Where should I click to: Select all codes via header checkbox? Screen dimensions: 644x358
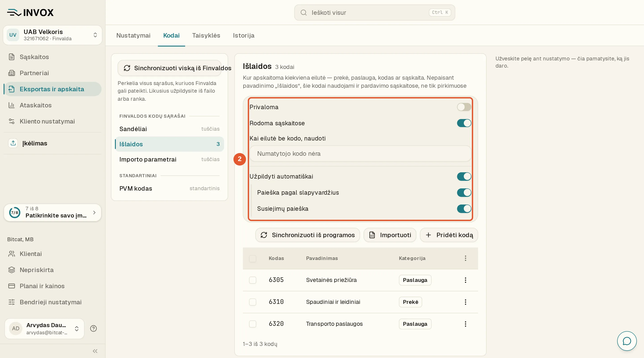252,258
